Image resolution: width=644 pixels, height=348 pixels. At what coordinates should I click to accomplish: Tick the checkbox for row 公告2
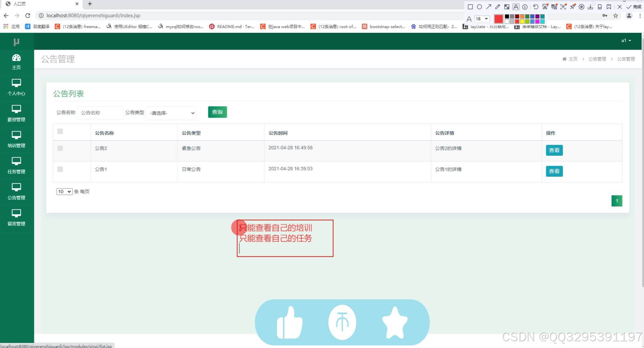click(x=60, y=148)
